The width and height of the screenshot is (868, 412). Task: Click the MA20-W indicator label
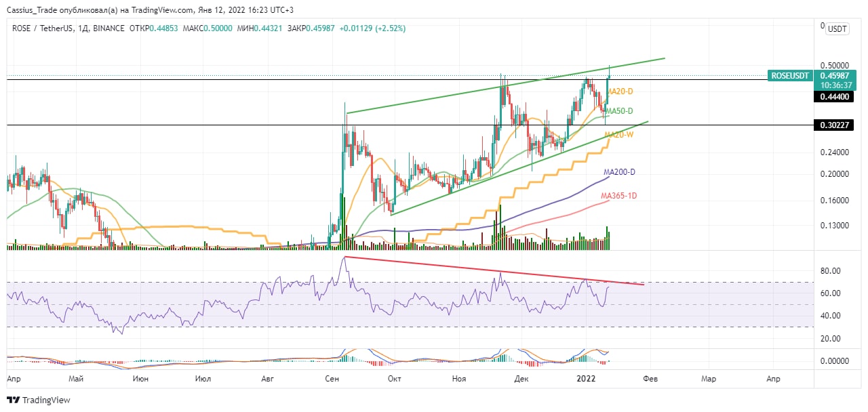click(619, 135)
